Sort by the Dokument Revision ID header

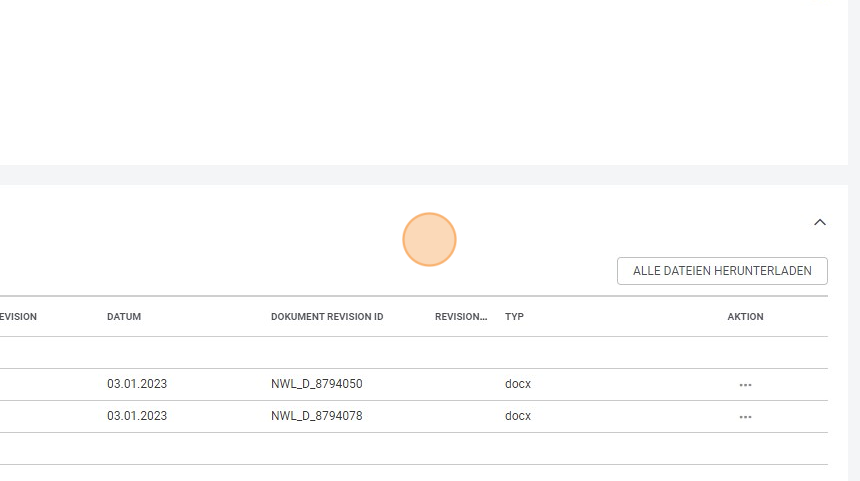pyautogui.click(x=327, y=316)
